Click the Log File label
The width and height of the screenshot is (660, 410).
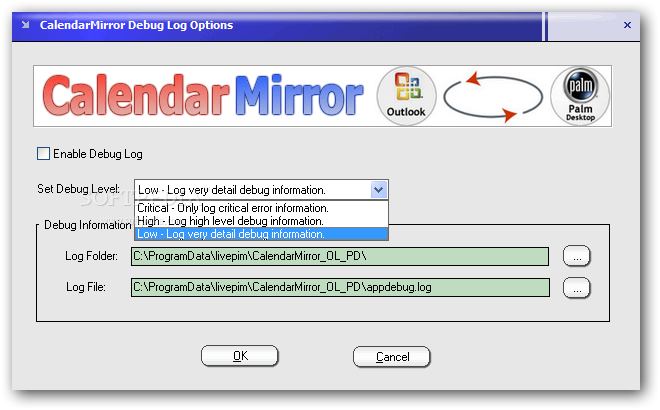86,287
